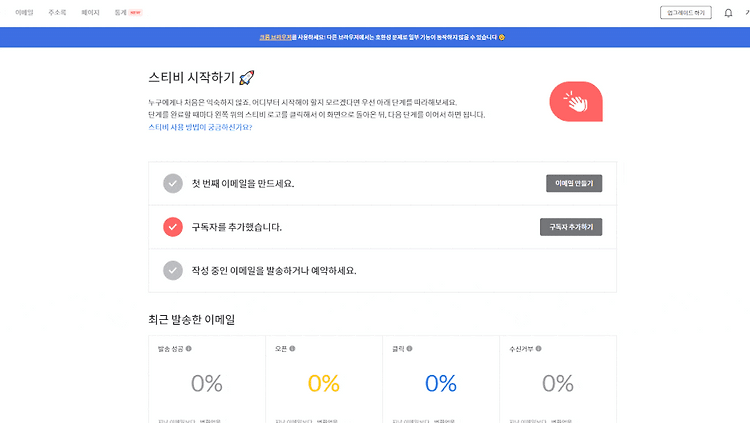This screenshot has height=423, width=750.
Task: Select the 구독자를 추가했습니다. step text
Action: 237,227
